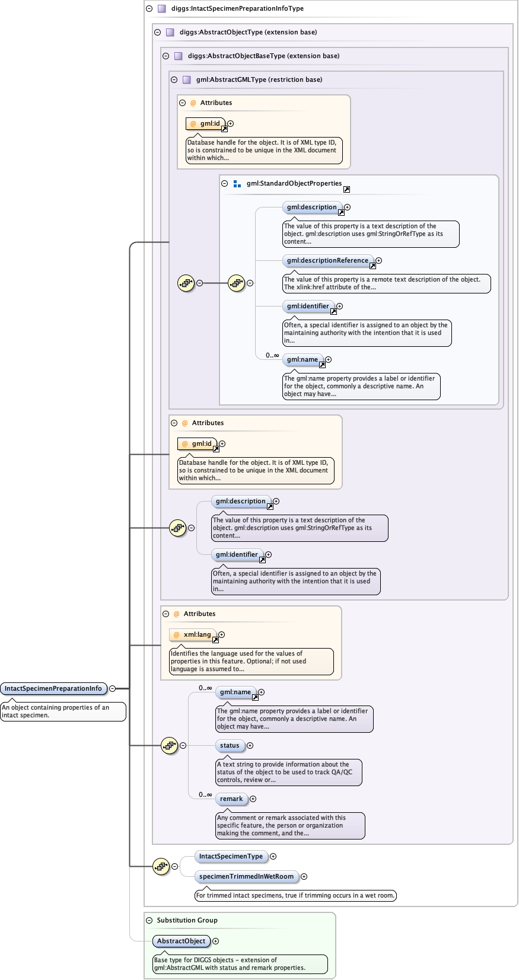The image size is (519, 980).
Task: Click the blue group icon for gml:StandardObjectProperties
Action: tap(237, 184)
